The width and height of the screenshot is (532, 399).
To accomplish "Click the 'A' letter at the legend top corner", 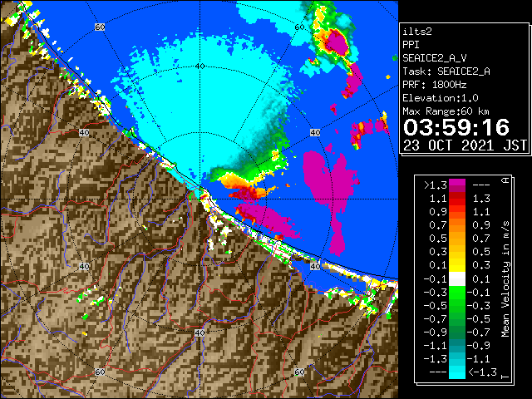I will [x=505, y=180].
